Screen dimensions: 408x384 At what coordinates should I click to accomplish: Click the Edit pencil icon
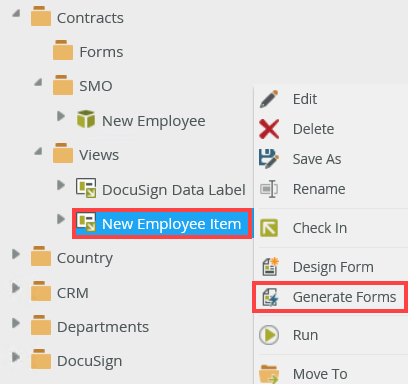(269, 99)
